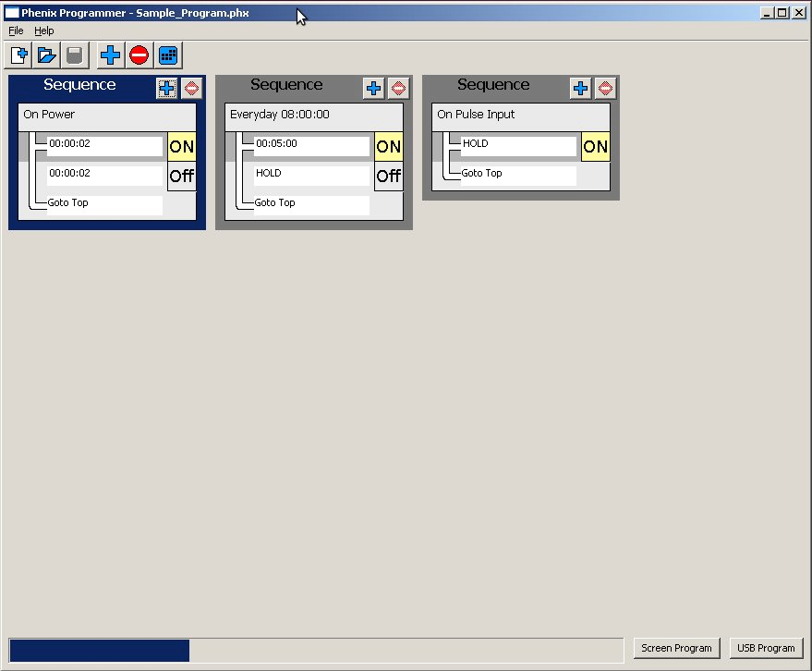Click the blue calendar grid toolbar icon
The height and width of the screenshot is (671, 812).
coord(167,55)
